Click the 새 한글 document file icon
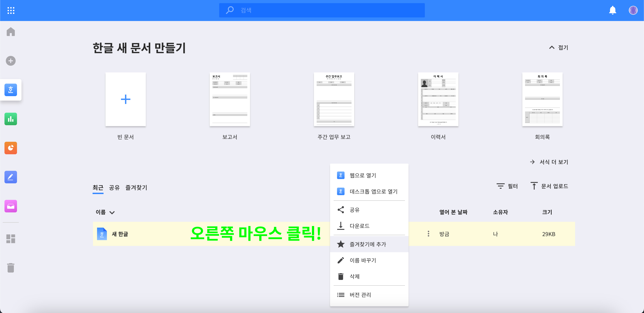The height and width of the screenshot is (313, 644). click(x=102, y=234)
